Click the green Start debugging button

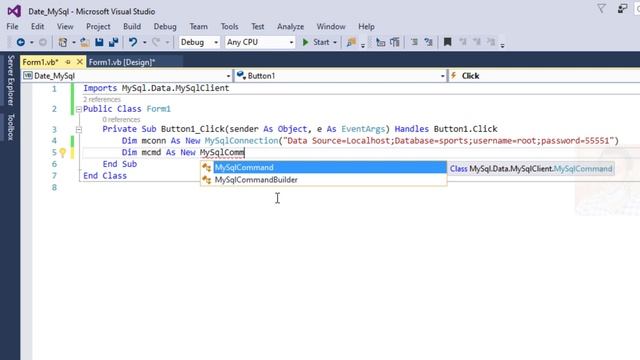click(316, 42)
